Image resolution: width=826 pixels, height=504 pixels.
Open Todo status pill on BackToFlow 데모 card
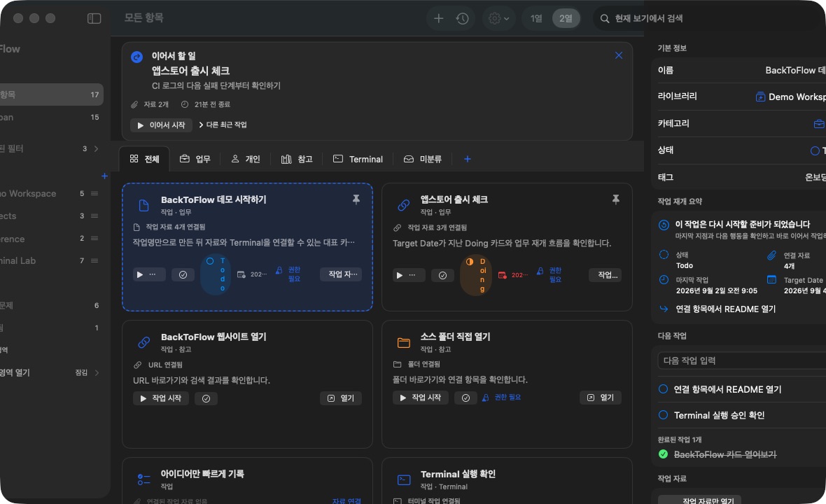(x=216, y=274)
